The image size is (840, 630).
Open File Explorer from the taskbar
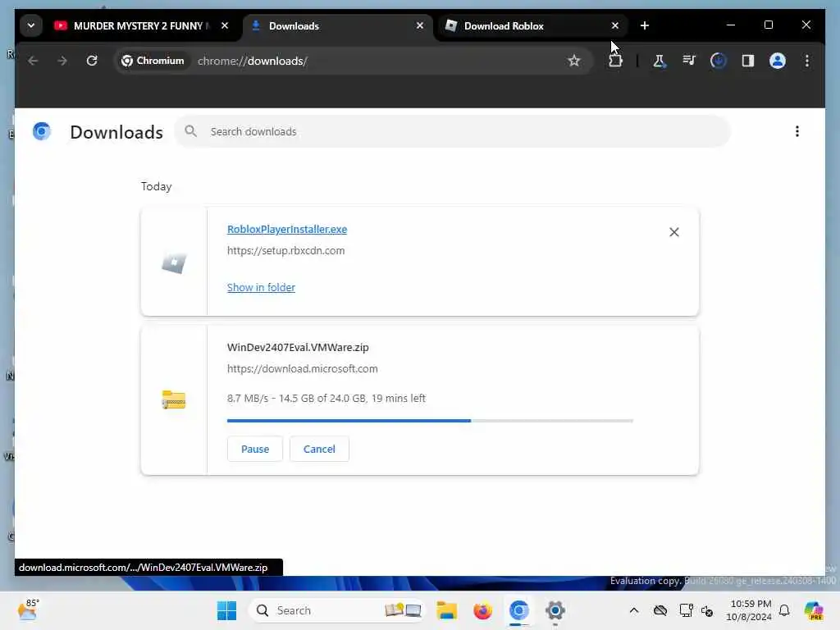447,610
